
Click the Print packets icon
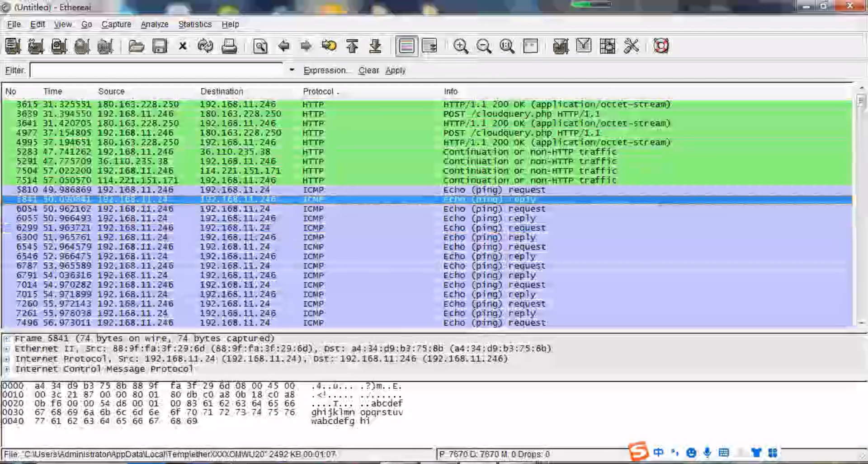click(229, 46)
